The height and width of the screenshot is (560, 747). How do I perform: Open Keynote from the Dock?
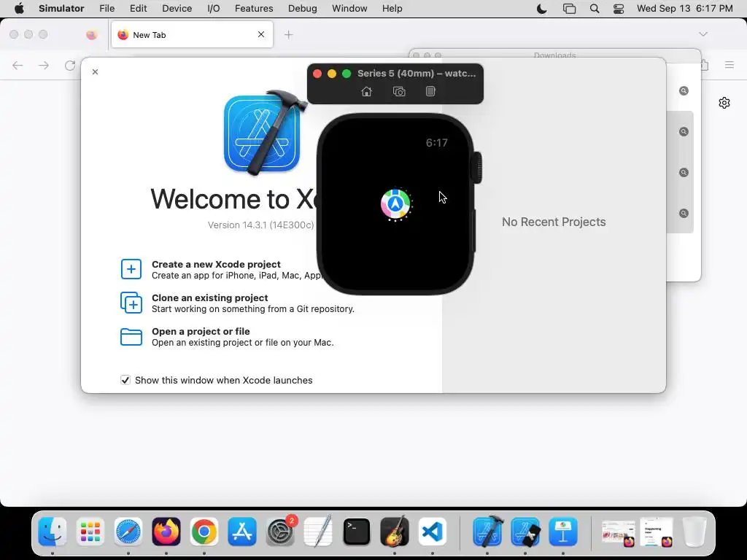tap(563, 532)
